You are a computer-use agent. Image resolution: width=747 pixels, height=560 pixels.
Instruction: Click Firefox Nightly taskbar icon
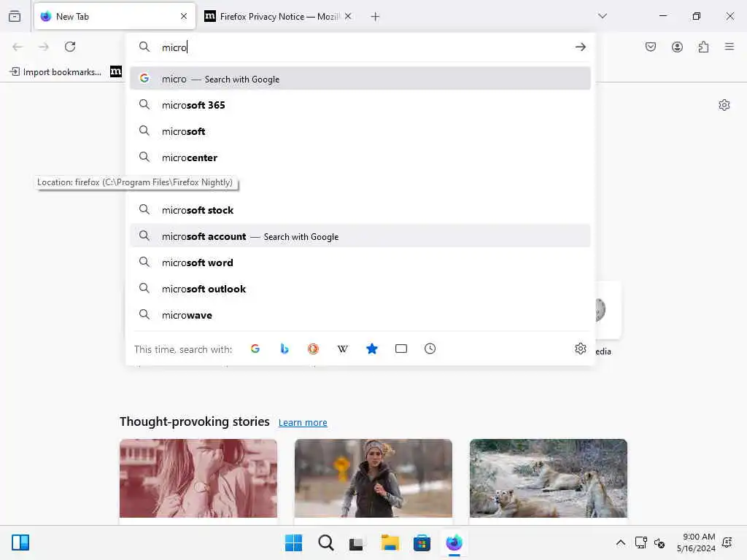point(454,542)
